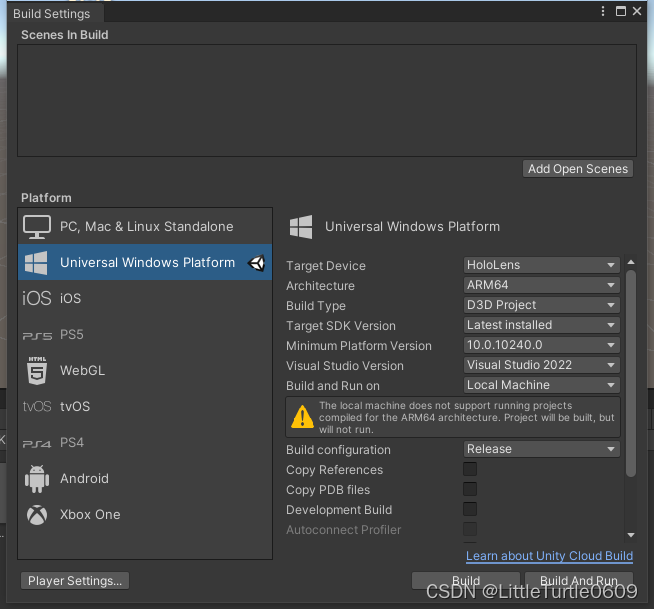Screen dimensions: 654x609
Task: Open the Minimum Platform Version dropdown
Action: [x=541, y=345]
